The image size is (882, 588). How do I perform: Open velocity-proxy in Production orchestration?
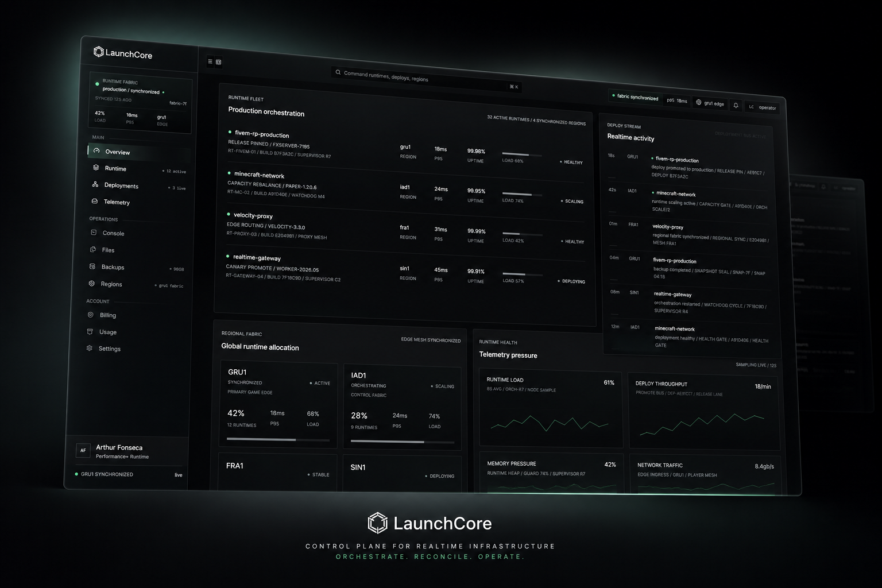pyautogui.click(x=405, y=227)
